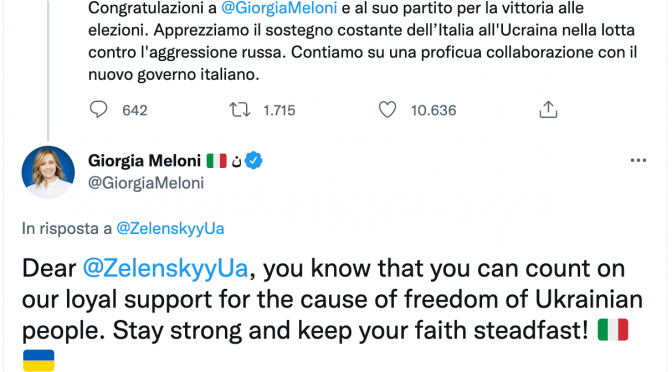The height and width of the screenshot is (372, 672).
Task: Open the @GiorgiaMeloni mention in the quoted tweet
Action: pos(279,8)
